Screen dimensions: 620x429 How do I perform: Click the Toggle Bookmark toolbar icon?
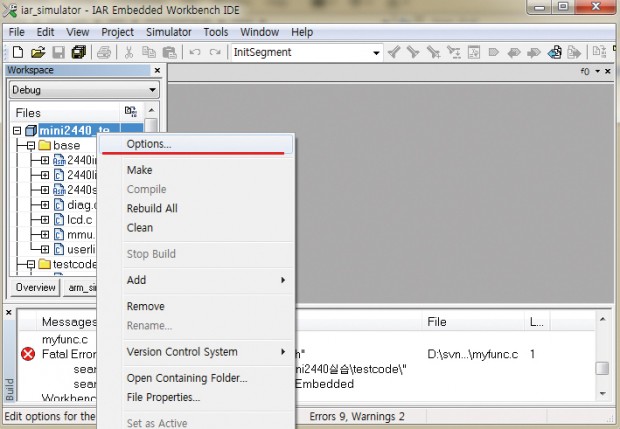tap(493, 52)
